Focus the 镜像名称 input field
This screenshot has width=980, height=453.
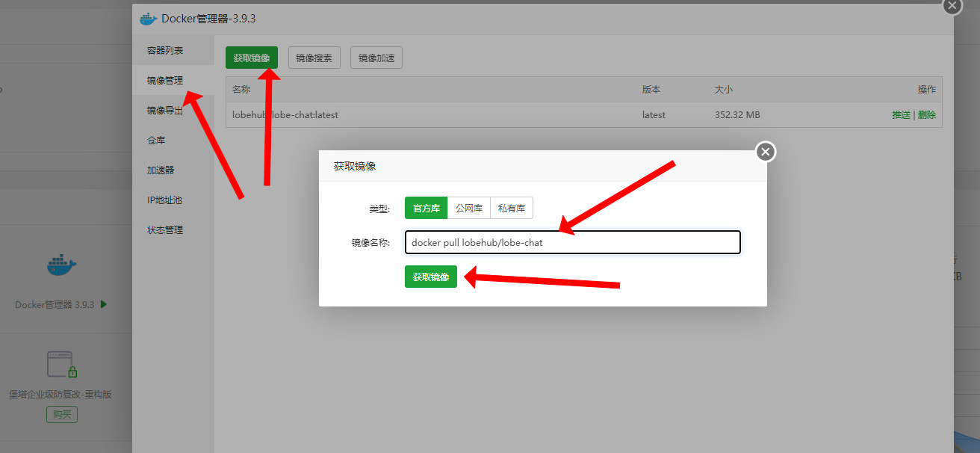point(573,242)
